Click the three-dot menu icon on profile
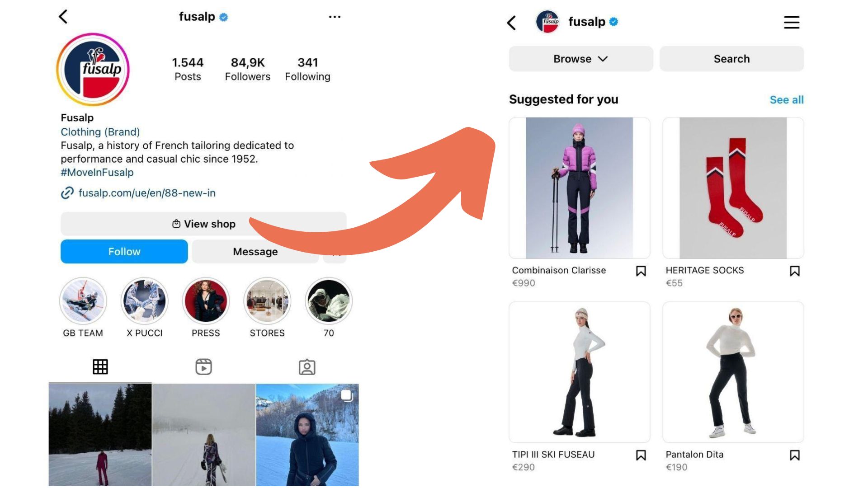Viewport: 868px width, 488px height. 334,16
